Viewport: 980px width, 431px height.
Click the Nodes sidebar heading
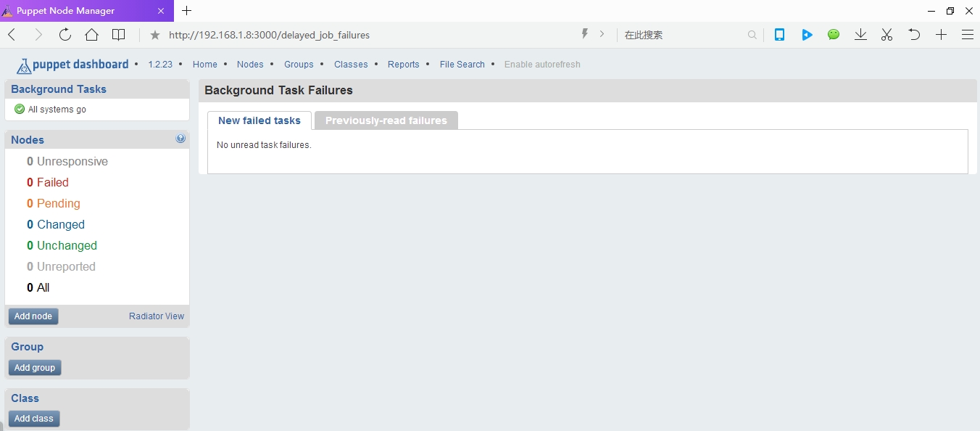click(28, 140)
